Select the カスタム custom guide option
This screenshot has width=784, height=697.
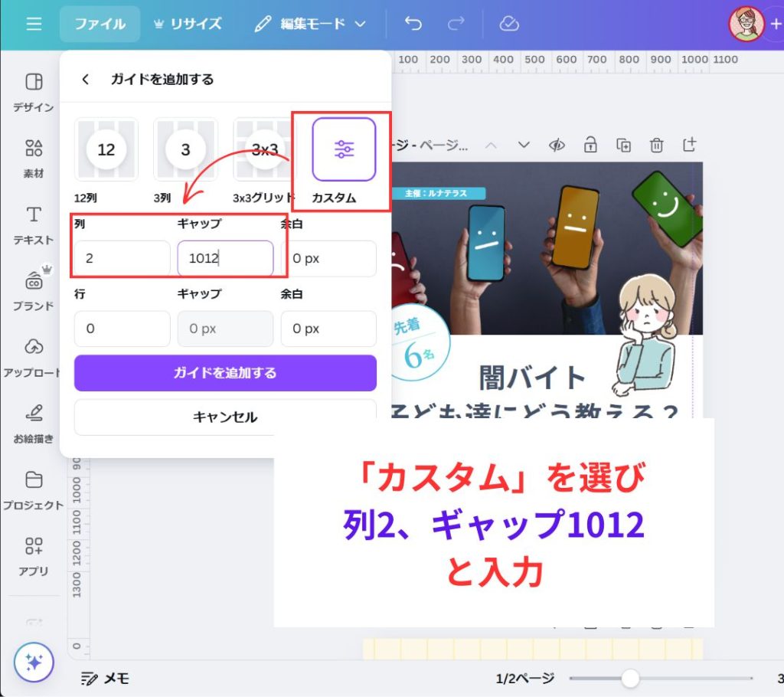coord(344,150)
